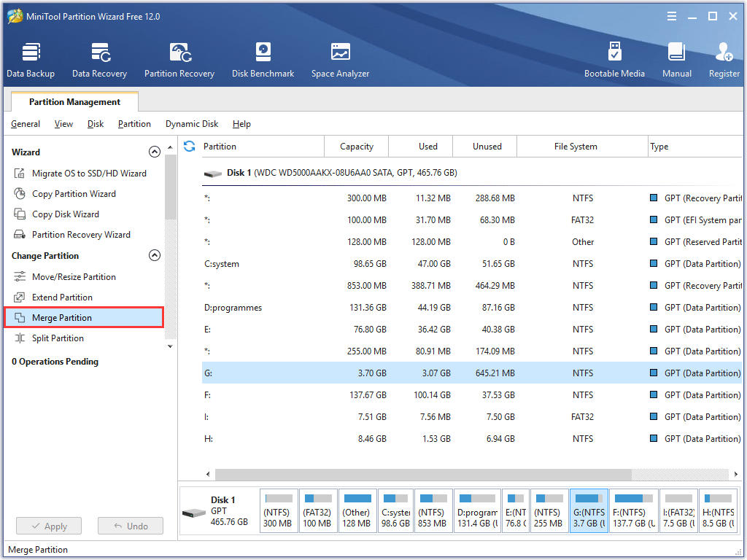This screenshot has height=560, width=747.
Task: Click Disk 1 icon in the disk map
Action: (194, 513)
